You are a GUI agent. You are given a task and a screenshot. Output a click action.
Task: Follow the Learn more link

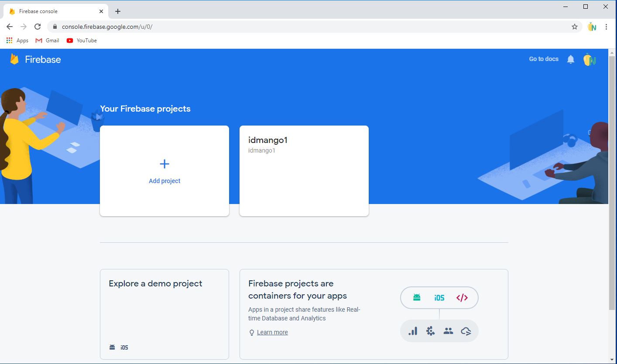[x=272, y=332]
